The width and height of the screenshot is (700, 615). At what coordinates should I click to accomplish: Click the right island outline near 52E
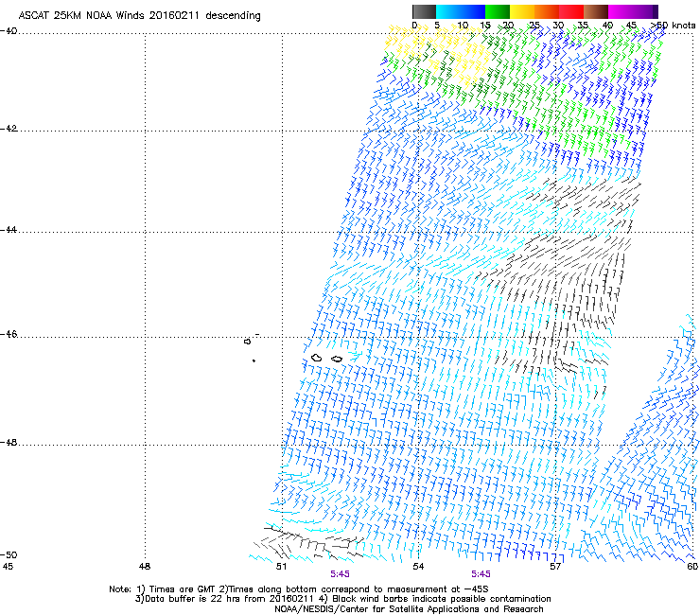[x=337, y=360]
